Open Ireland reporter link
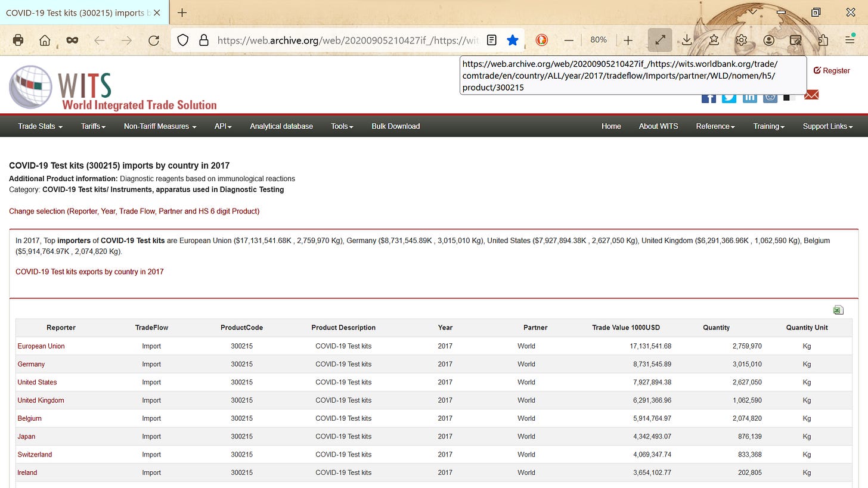Screen dimensions: 868x488 coord(27,473)
